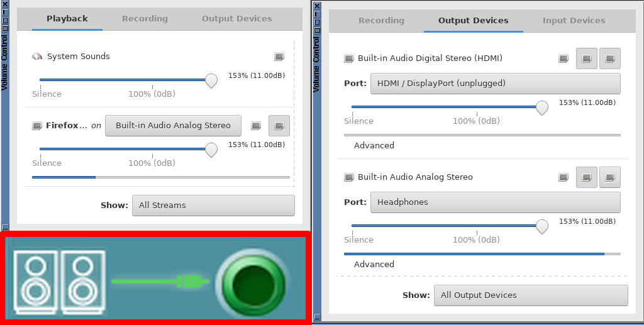Screen dimensions: 644x325
Task: Open HDMI / DisplayPort (unplugged) port dropdown
Action: click(496, 84)
